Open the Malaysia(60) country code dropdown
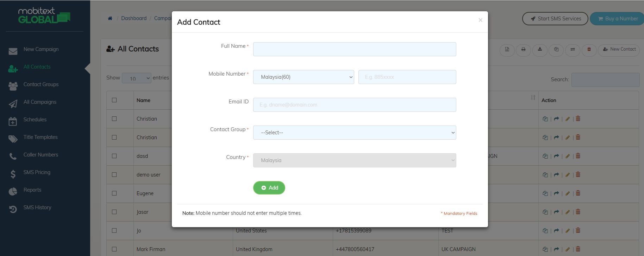Image resolution: width=644 pixels, height=256 pixels. coord(304,77)
